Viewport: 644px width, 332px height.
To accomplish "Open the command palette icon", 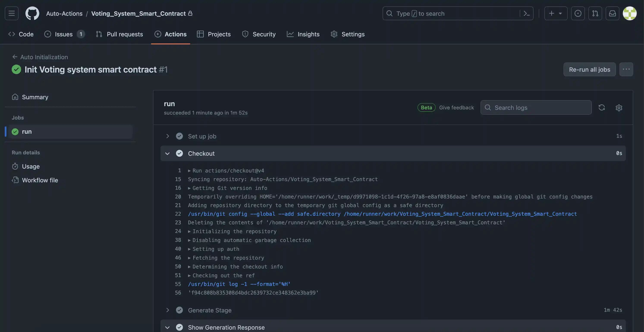I will tap(526, 14).
